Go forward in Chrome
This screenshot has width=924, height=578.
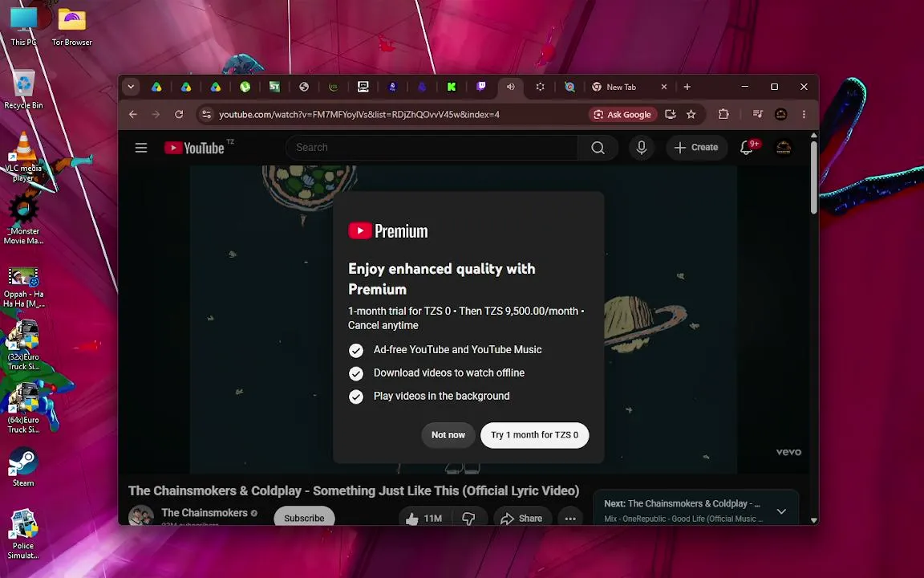click(156, 115)
